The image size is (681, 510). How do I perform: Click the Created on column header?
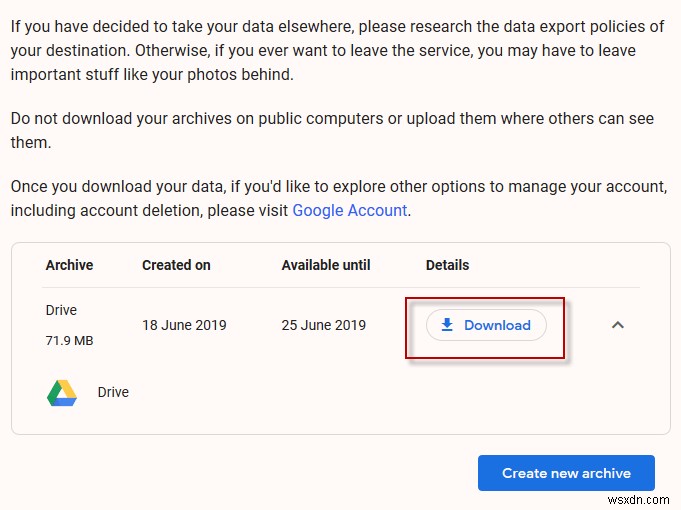coord(176,265)
